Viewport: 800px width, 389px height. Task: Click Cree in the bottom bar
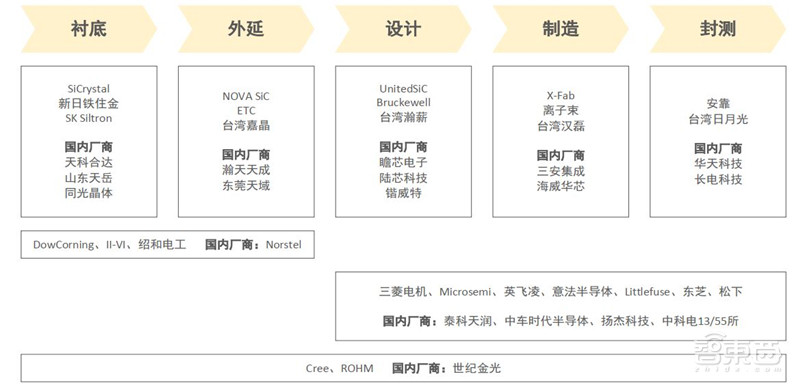(x=317, y=369)
